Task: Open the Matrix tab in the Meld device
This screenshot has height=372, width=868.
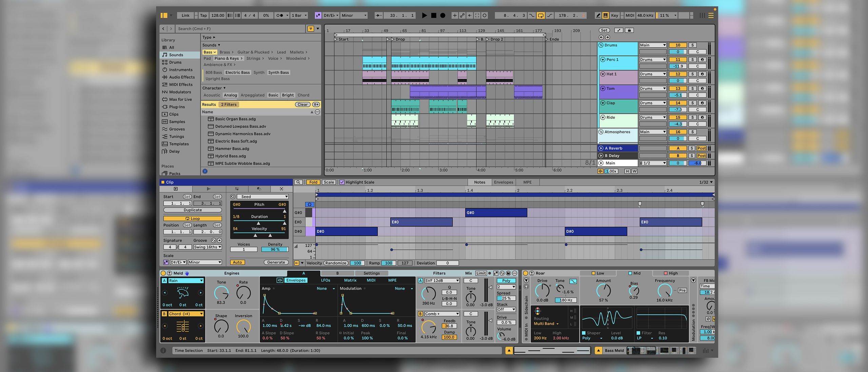Action: [350, 280]
